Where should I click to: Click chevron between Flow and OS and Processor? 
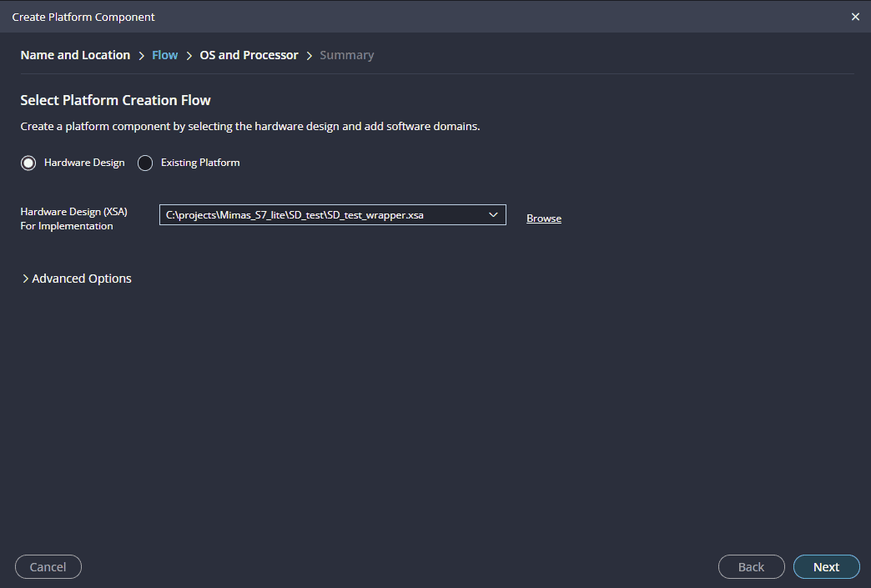pyautogui.click(x=189, y=56)
